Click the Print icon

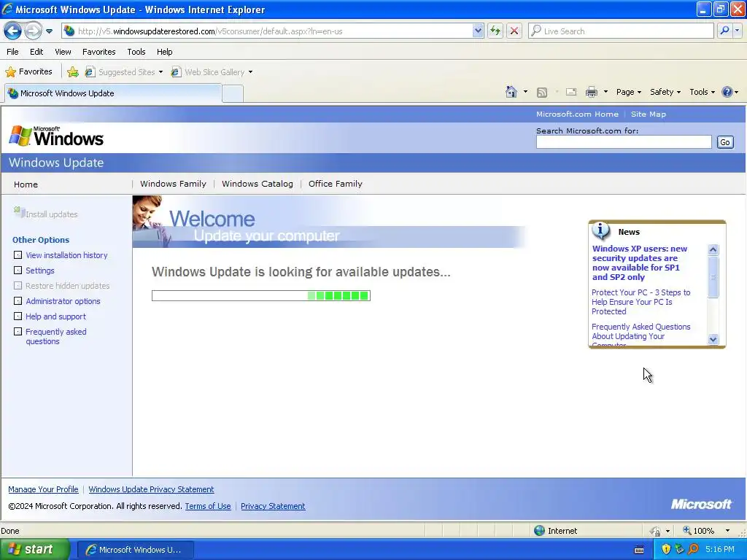click(591, 92)
